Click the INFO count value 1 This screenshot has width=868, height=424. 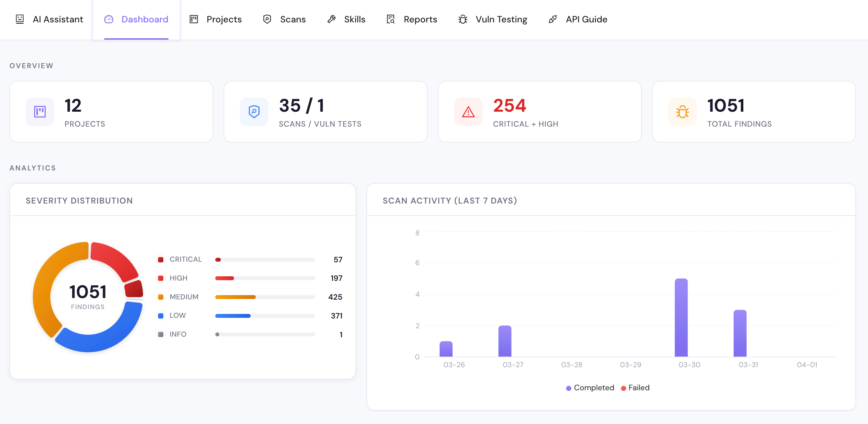pyautogui.click(x=341, y=335)
